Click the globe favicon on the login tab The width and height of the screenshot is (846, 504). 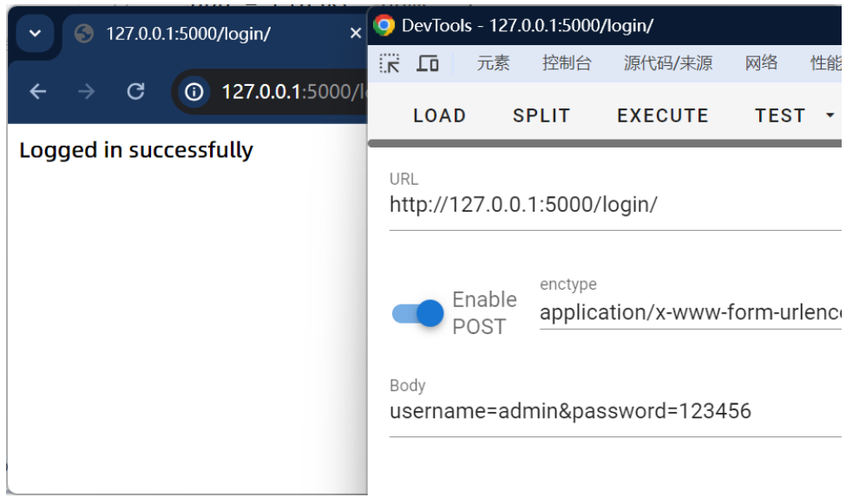[84, 34]
